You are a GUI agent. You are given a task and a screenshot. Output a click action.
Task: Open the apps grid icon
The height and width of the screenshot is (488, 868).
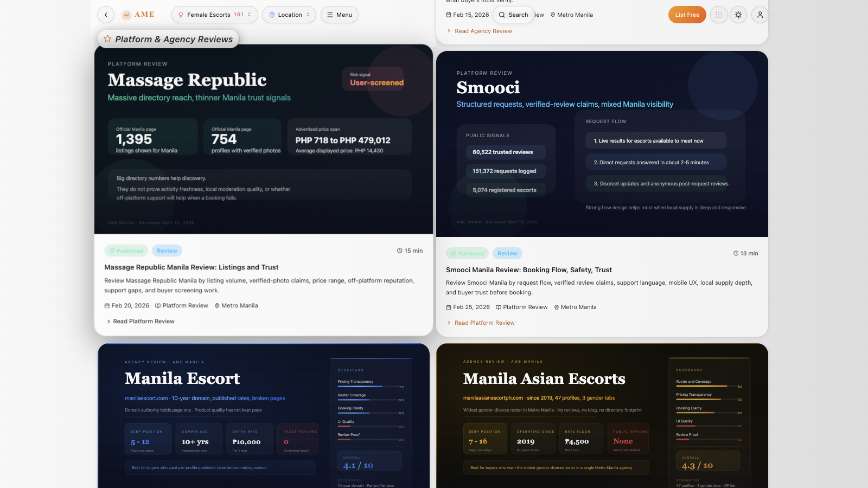click(719, 15)
